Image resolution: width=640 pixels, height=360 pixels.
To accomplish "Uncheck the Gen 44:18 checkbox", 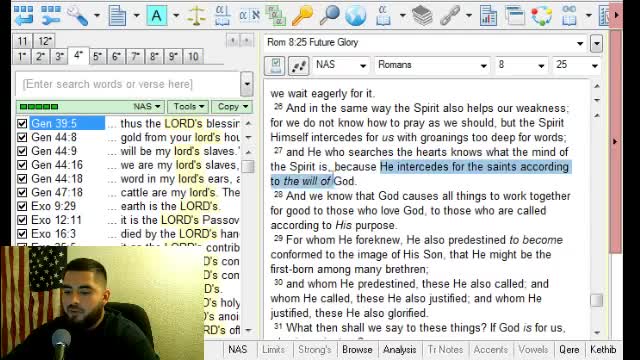I will (22, 179).
